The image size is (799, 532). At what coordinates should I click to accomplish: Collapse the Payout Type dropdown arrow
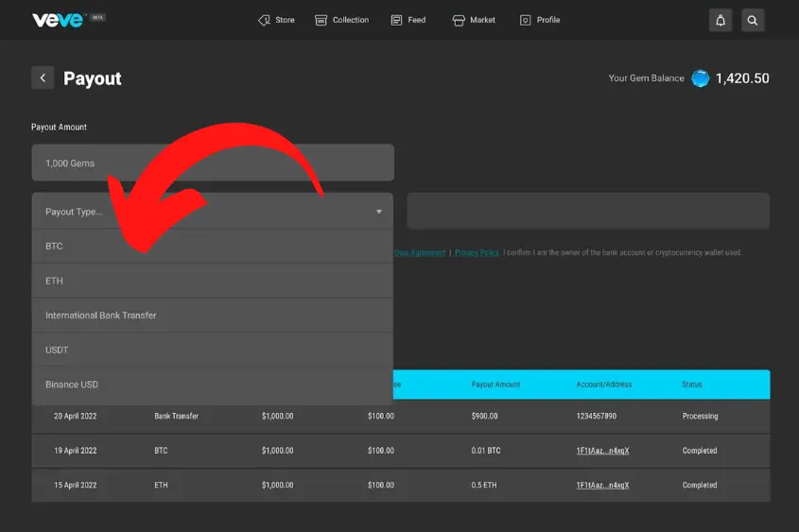[379, 212]
